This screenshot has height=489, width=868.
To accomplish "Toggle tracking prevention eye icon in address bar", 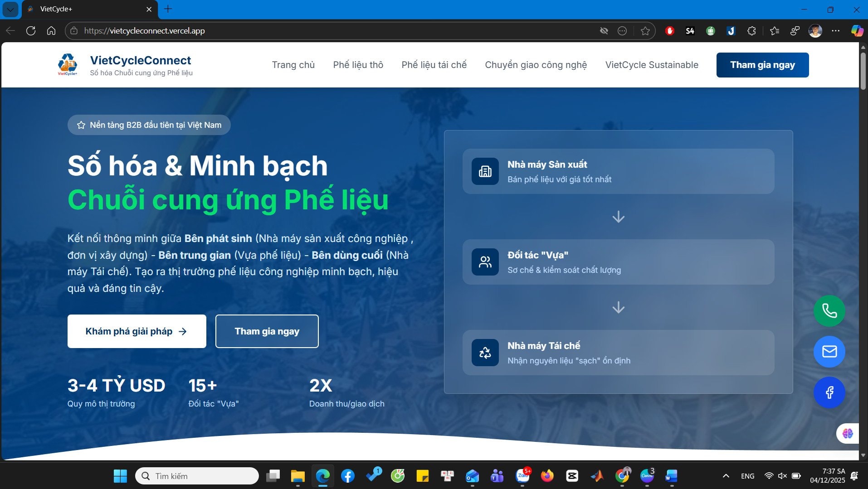I will 604,31.
